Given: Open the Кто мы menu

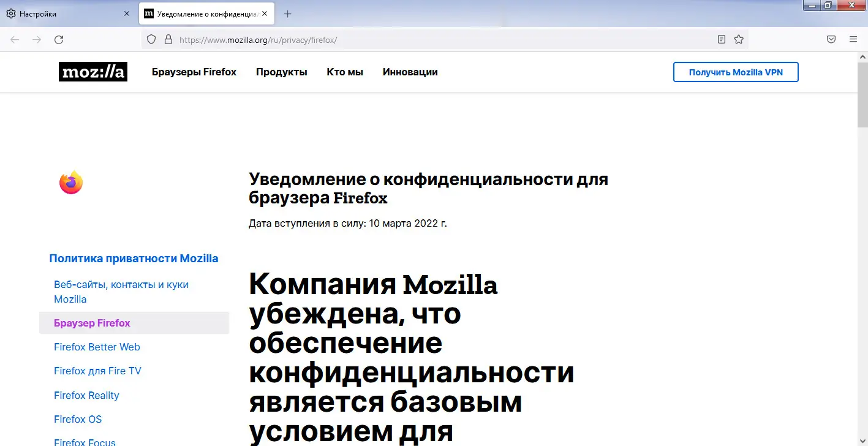Looking at the screenshot, I should click(x=345, y=72).
